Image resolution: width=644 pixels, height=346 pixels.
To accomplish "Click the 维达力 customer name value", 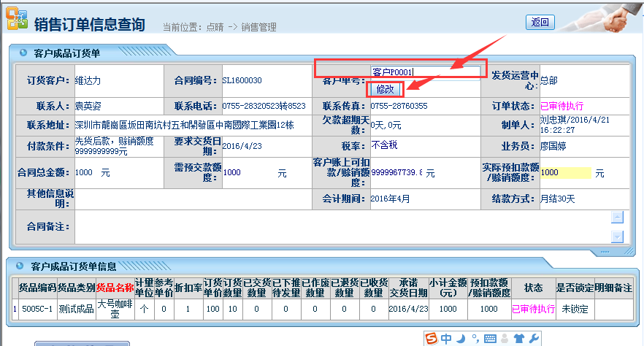I will [x=88, y=80].
